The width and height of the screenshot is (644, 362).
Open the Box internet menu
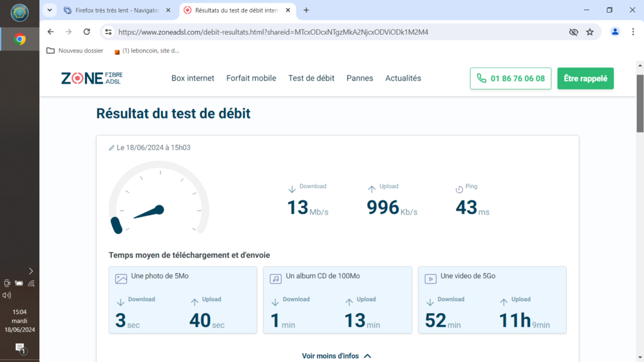tap(193, 78)
